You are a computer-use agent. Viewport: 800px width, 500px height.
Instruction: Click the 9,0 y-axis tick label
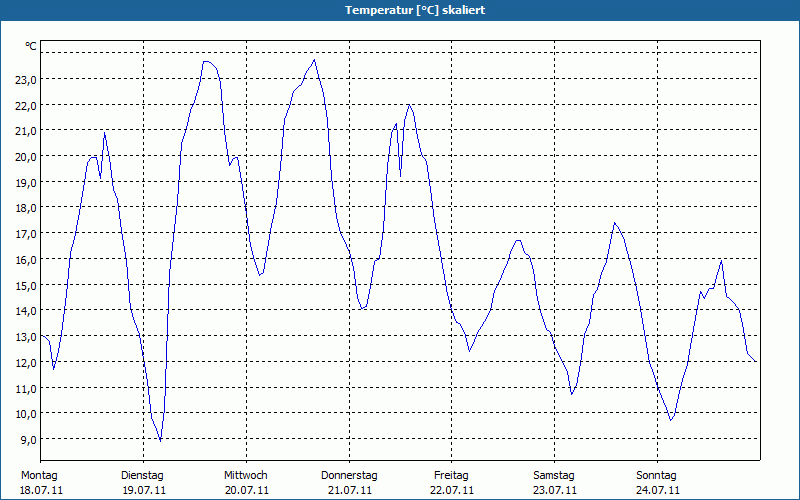(28, 439)
